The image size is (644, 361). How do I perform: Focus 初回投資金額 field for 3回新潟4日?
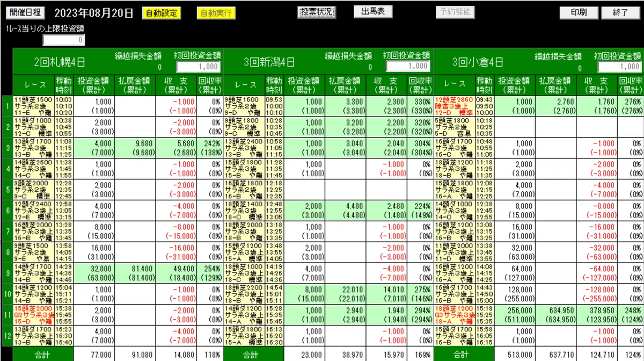pyautogui.click(x=408, y=66)
